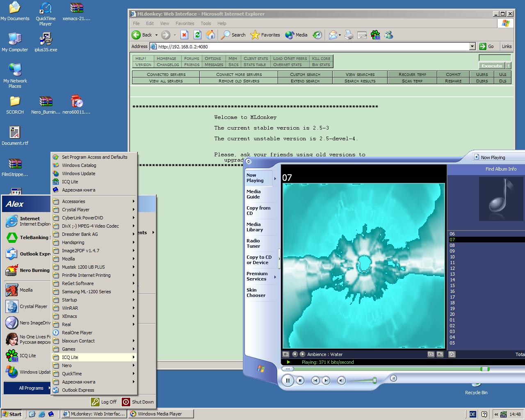Click MLdonkey Options button
525x420 pixels.
pos(213,58)
